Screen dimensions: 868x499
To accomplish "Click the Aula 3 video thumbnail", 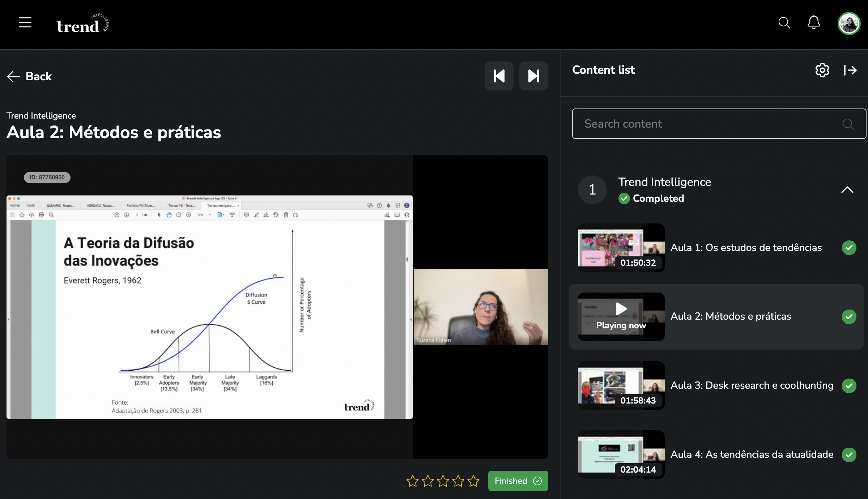I will click(x=621, y=385).
